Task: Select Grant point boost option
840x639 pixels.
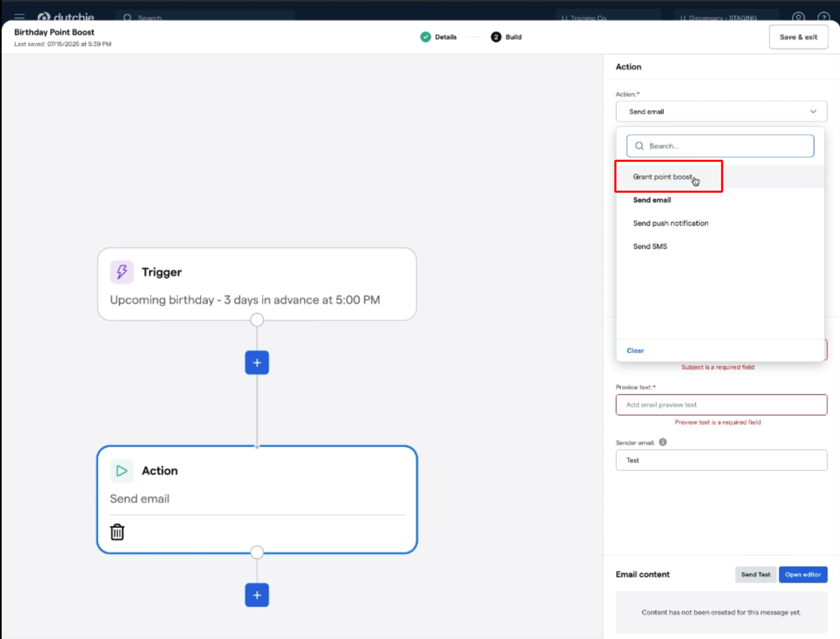Action: pos(720,177)
